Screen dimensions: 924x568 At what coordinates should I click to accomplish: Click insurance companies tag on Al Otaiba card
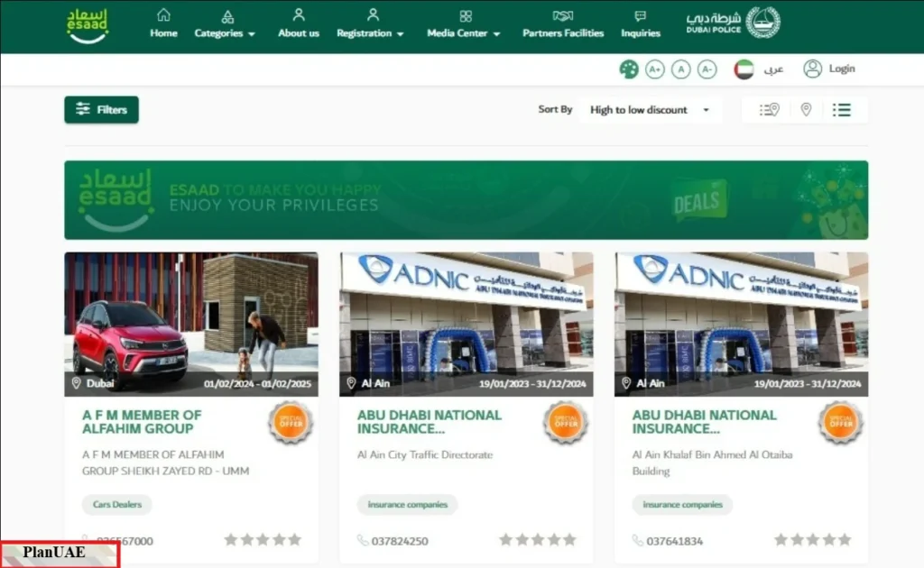[x=682, y=504]
